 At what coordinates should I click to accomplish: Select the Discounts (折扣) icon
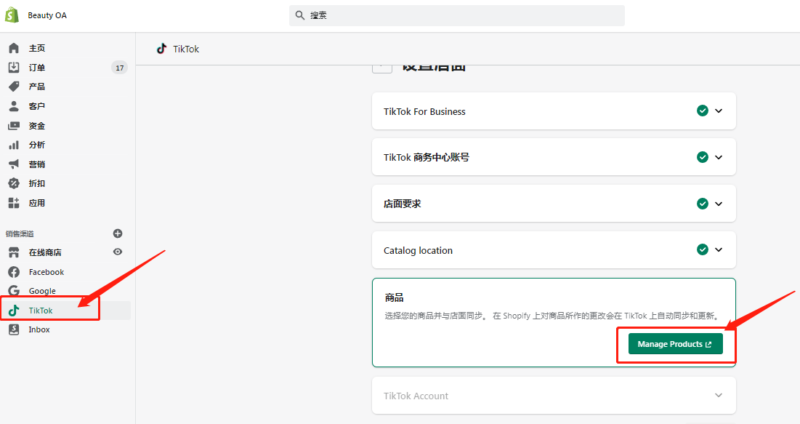(13, 184)
